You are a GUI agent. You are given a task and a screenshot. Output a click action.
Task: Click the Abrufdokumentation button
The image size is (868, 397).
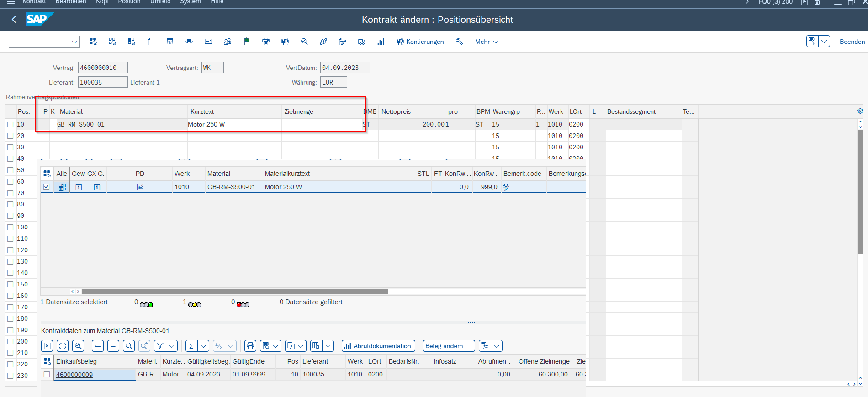(378, 346)
